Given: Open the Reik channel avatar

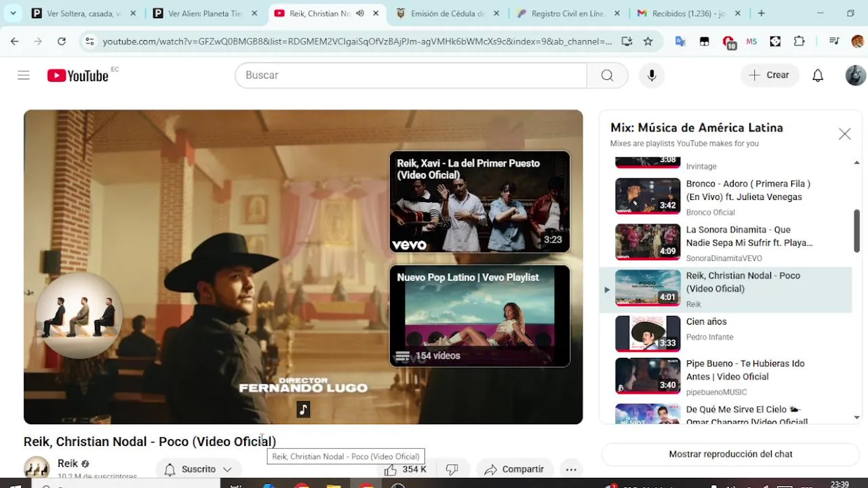Looking at the screenshot, I should tap(37, 468).
